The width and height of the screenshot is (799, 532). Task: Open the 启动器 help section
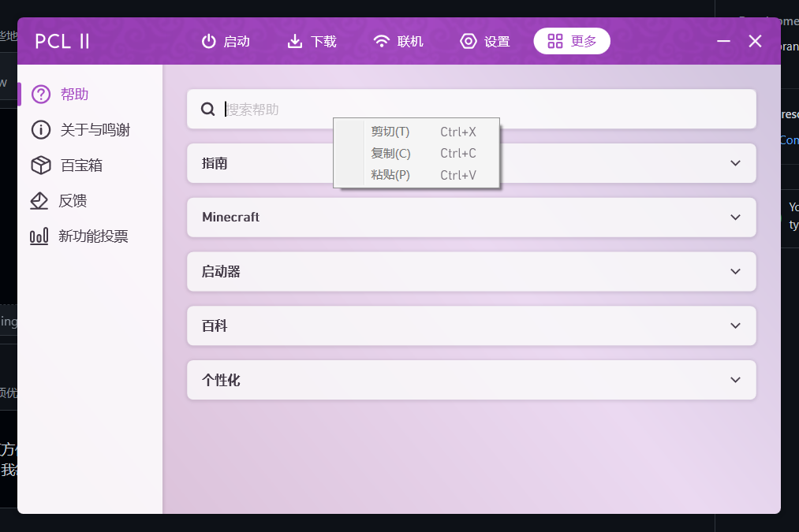click(x=471, y=271)
